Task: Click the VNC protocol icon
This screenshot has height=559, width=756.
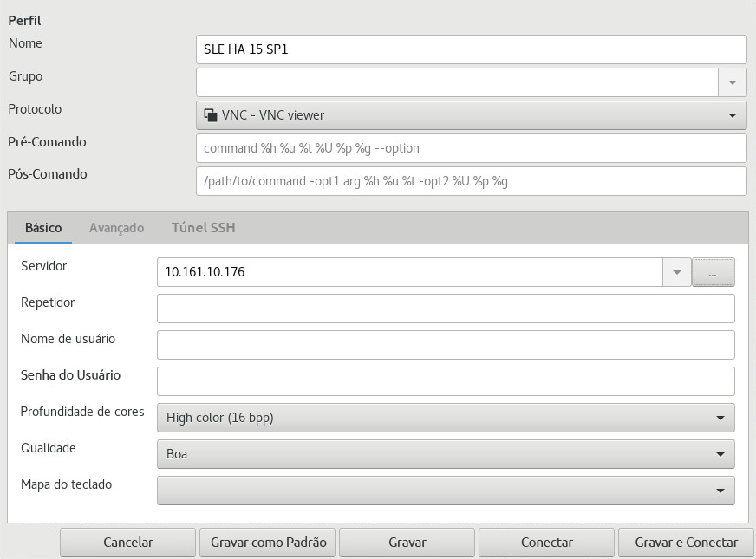Action: (210, 115)
